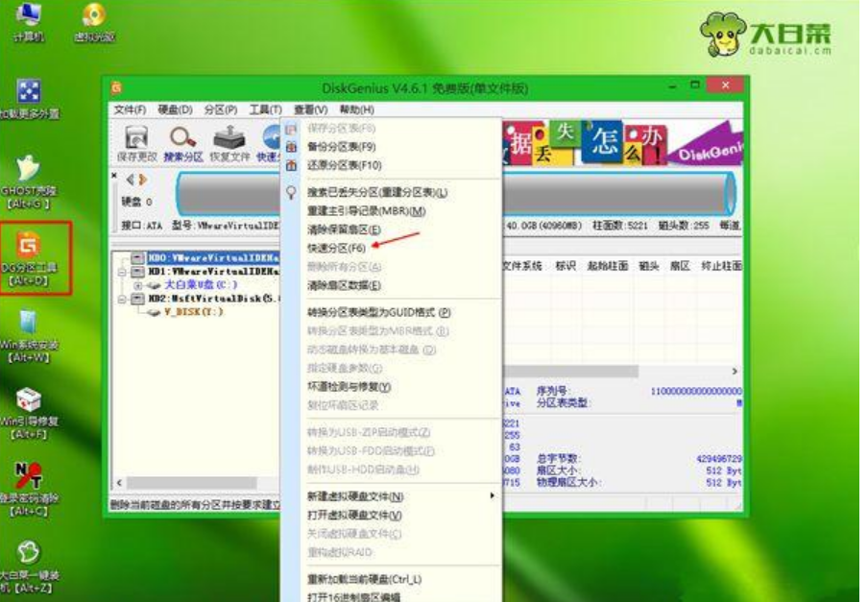Open the 登录密码清除 desktop icon
The height and width of the screenshot is (602, 868).
pos(30,488)
